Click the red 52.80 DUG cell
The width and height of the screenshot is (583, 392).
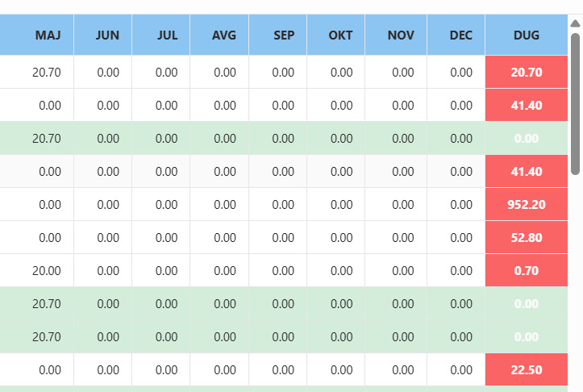(x=527, y=237)
